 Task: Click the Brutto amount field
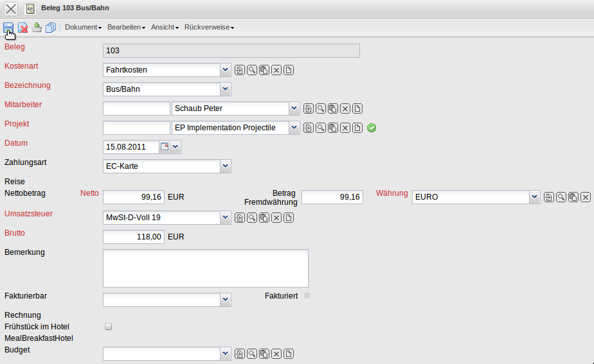pos(134,237)
